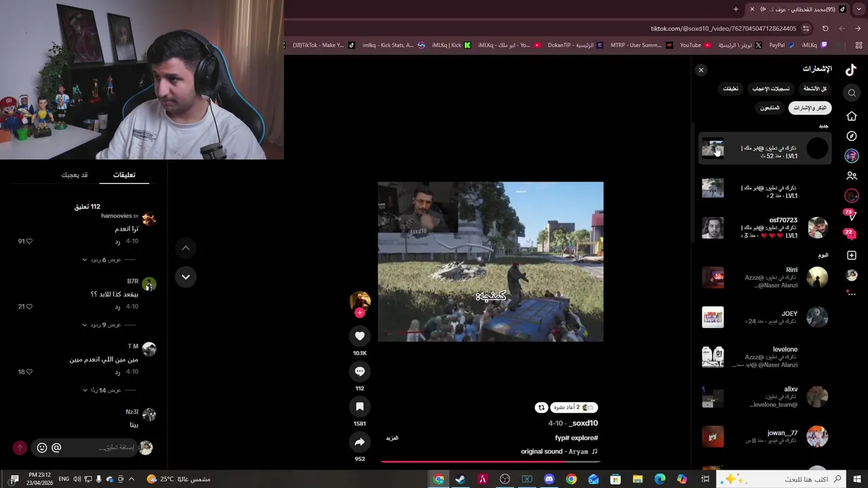Open the PayPal bookmark
Image resolution: width=868 pixels, height=488 pixels.
point(781,45)
